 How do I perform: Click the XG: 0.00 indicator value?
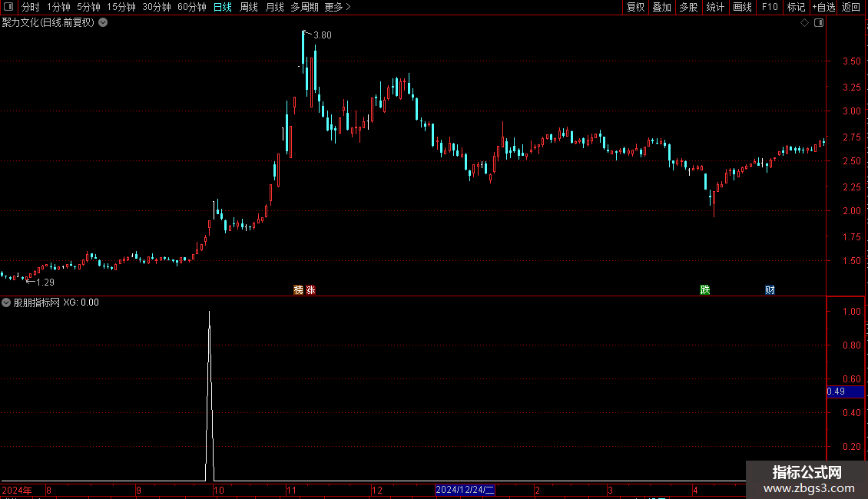81,302
